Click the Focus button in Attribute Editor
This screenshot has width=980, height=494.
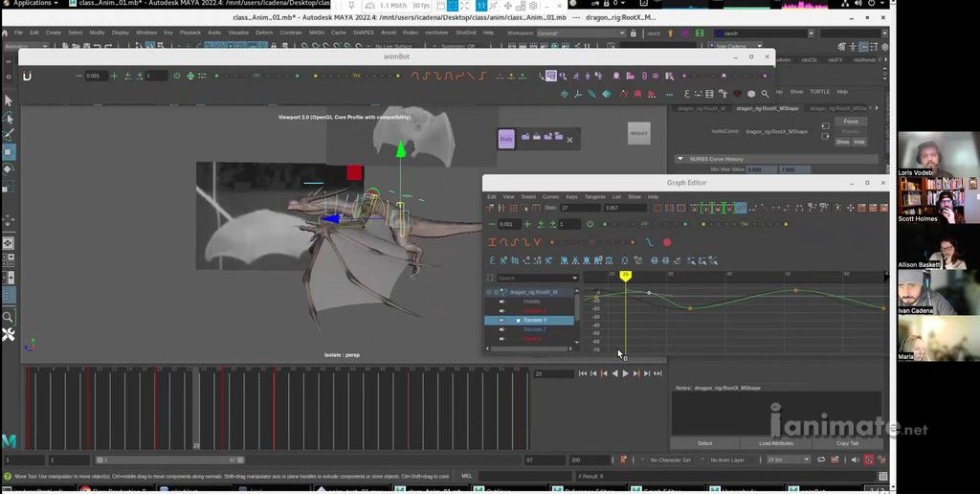[851, 122]
